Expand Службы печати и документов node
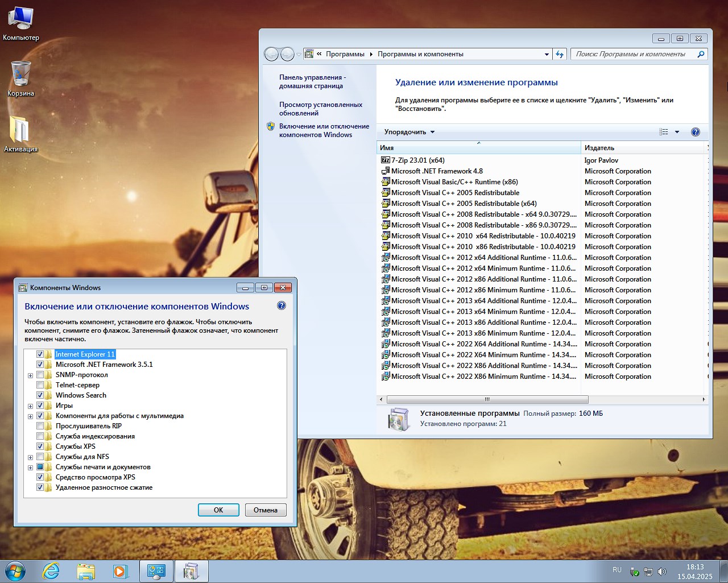 (x=30, y=468)
